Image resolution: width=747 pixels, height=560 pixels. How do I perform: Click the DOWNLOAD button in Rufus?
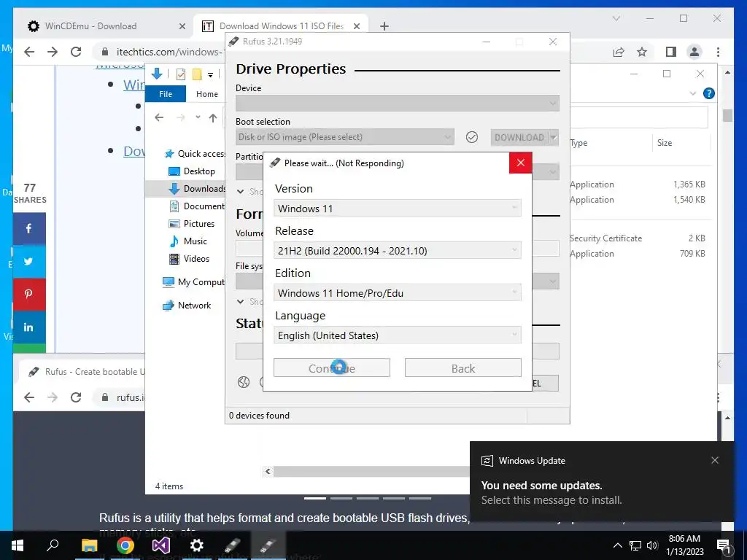click(x=519, y=137)
